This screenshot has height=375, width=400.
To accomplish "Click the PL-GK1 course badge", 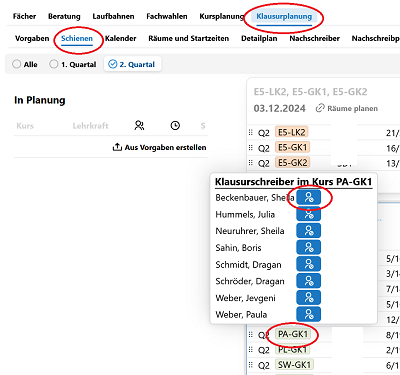I will pyautogui.click(x=293, y=349).
